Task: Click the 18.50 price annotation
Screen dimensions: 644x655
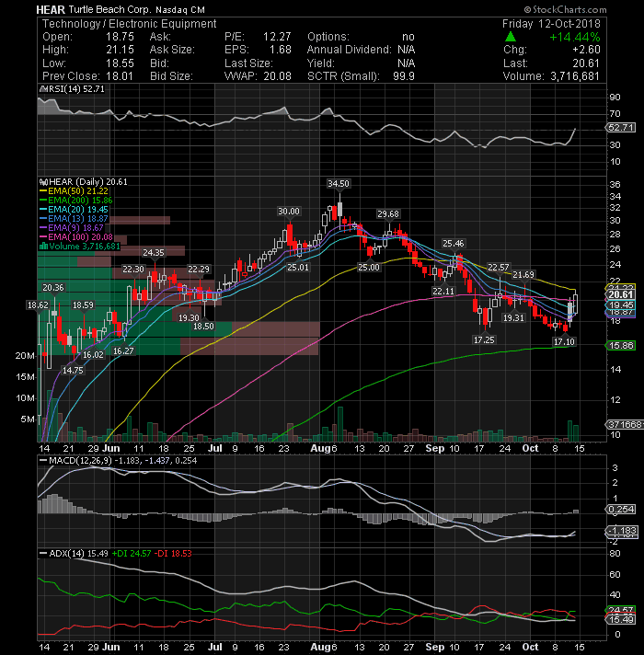Action: (203, 327)
